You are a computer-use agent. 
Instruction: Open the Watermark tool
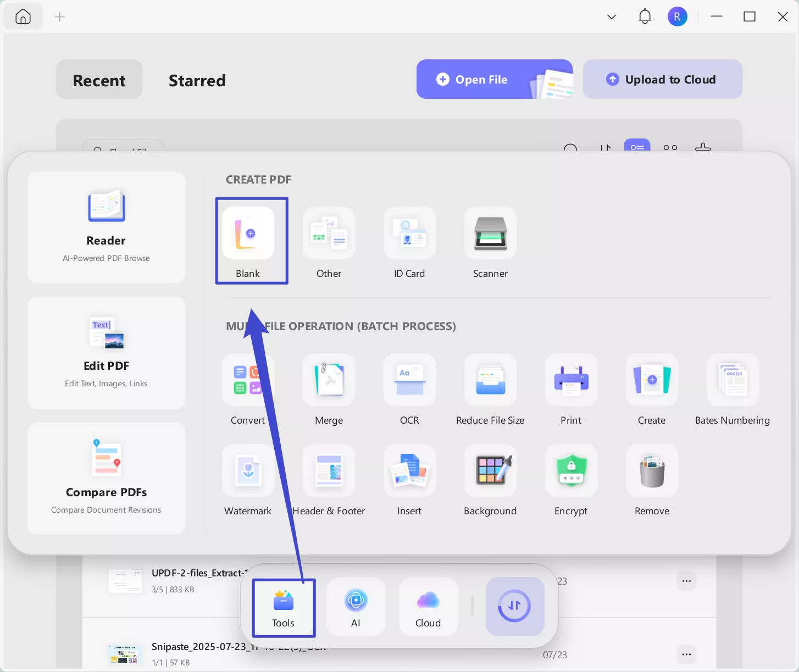point(248,481)
